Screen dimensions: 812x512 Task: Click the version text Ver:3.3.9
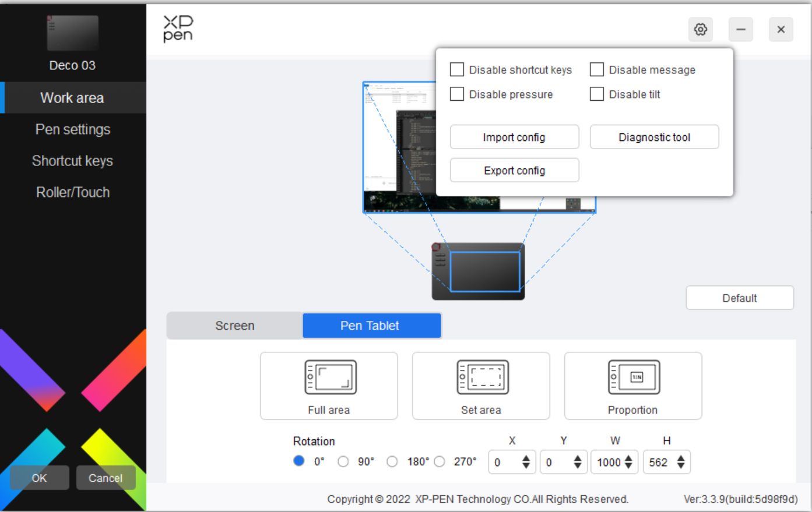[x=740, y=499]
